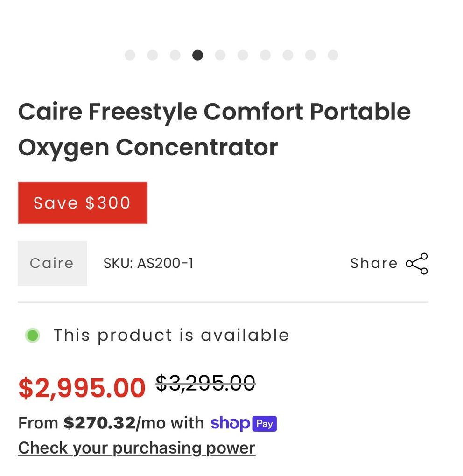
Task: Go to last image carousel dot
Action: click(x=333, y=55)
